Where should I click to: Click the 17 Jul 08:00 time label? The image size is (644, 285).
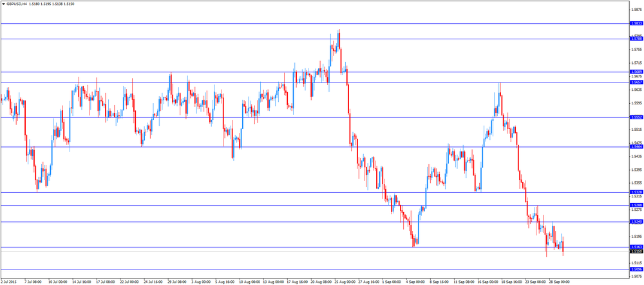coord(106,282)
